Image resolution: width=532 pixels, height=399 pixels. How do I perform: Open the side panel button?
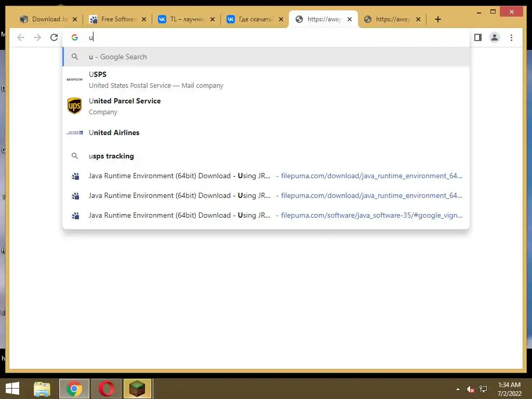(x=478, y=37)
